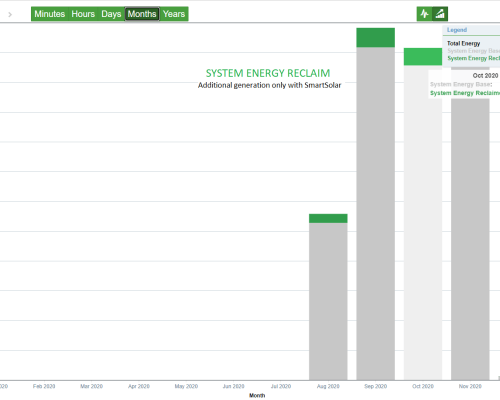Toggle System Energy Base legend entry
Image resolution: width=500 pixels, height=400 pixels.
[x=473, y=51]
